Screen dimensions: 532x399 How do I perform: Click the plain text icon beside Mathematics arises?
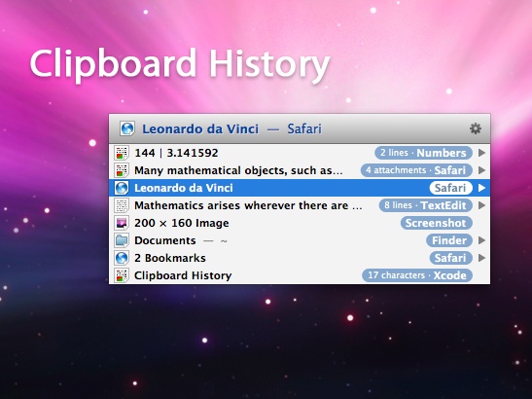(122, 205)
